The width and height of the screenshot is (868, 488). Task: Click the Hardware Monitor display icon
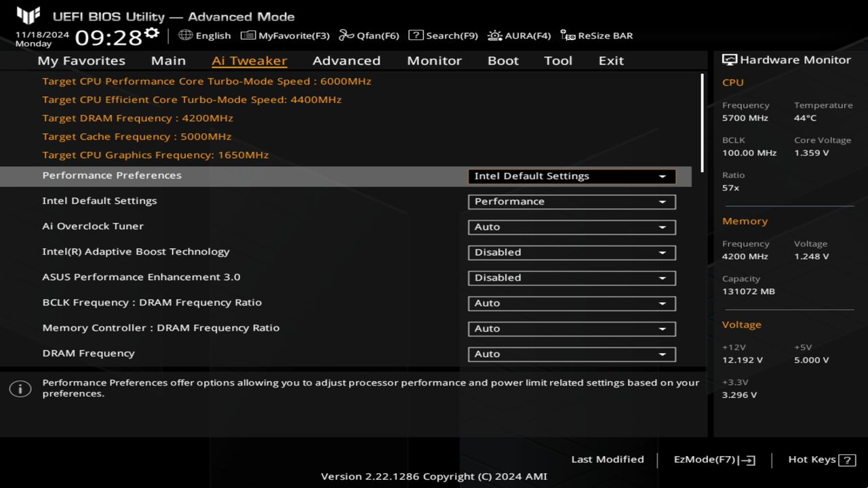730,60
